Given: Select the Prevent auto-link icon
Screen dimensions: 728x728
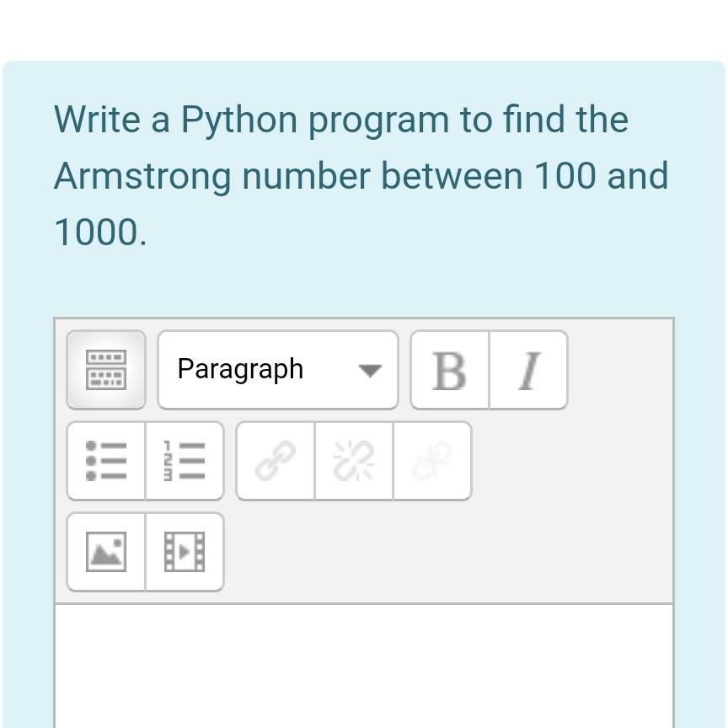Looking at the screenshot, I should click(x=431, y=461).
